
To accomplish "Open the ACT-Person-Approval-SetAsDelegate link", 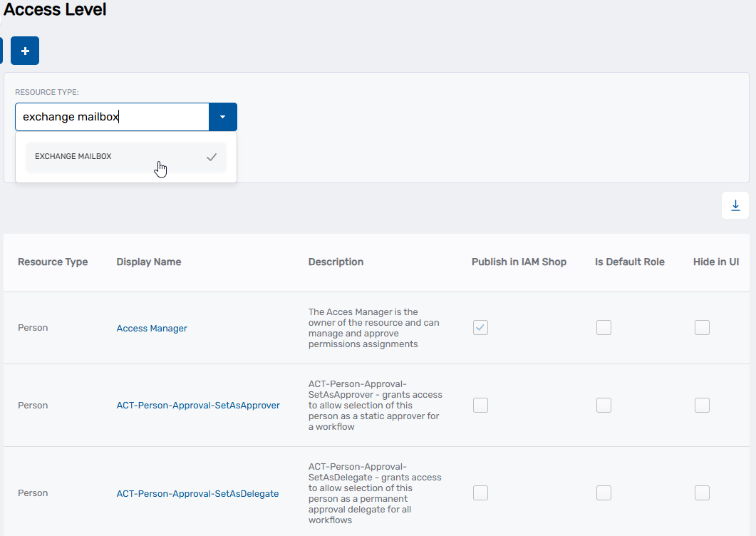I will (x=197, y=493).
